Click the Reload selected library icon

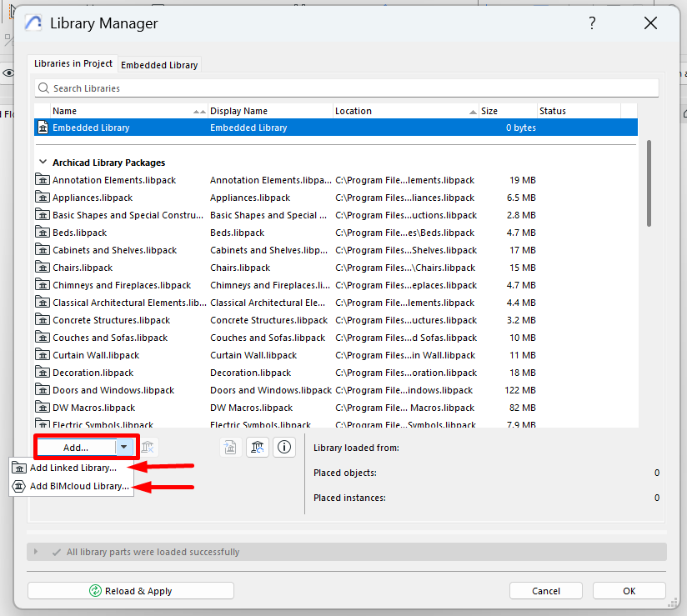pyautogui.click(x=258, y=447)
